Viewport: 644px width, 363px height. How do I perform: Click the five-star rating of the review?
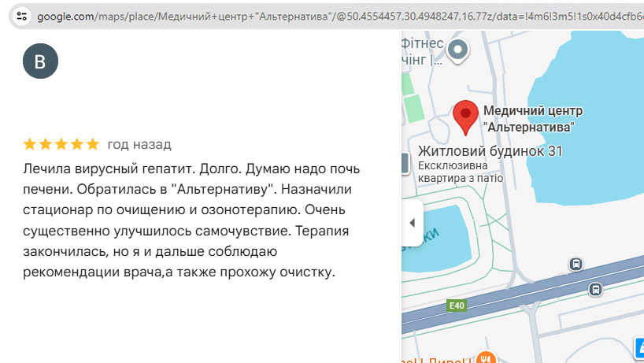pyautogui.click(x=61, y=144)
